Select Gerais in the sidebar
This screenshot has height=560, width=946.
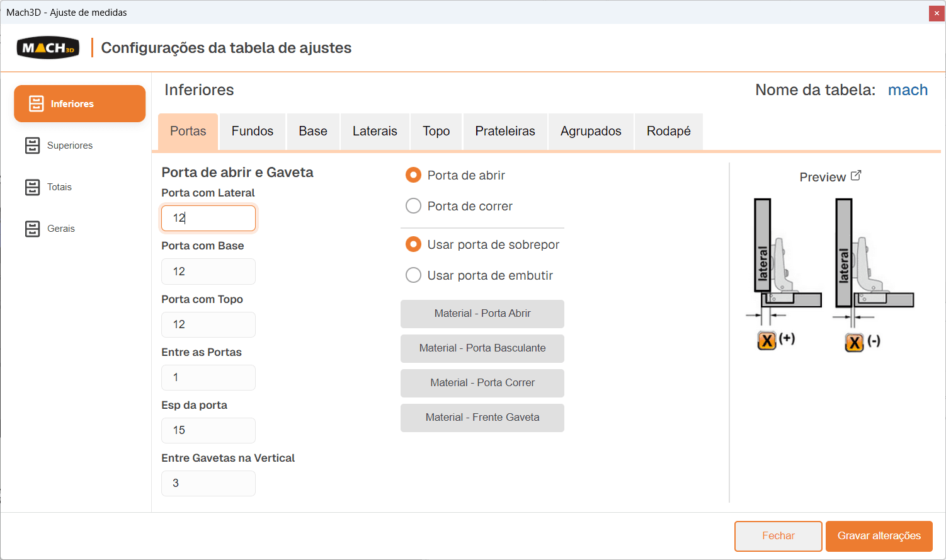[x=79, y=229]
